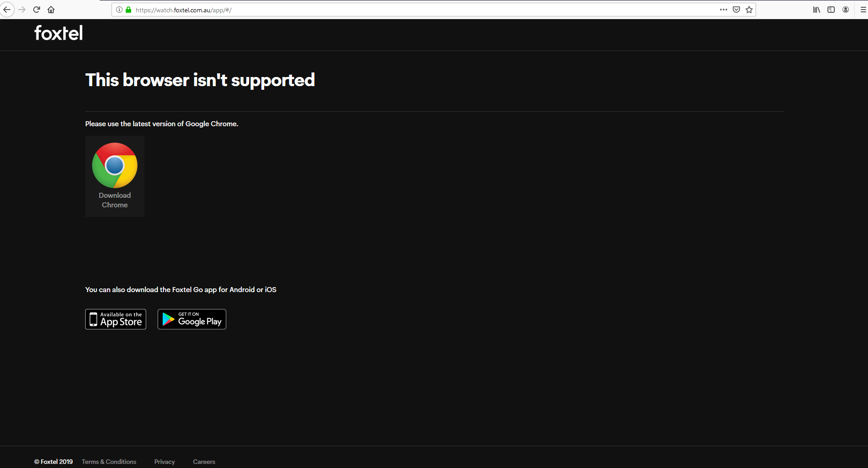Image resolution: width=868 pixels, height=468 pixels.
Task: Open the Firefox account icon
Action: pos(846,10)
